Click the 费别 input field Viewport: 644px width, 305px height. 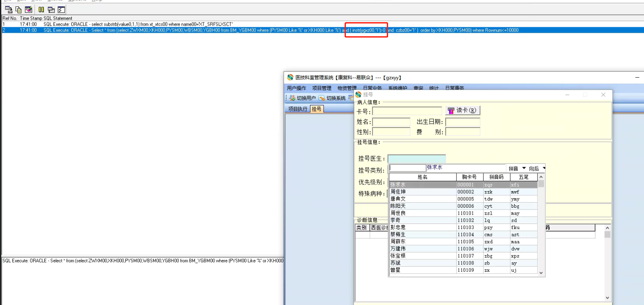(x=463, y=132)
